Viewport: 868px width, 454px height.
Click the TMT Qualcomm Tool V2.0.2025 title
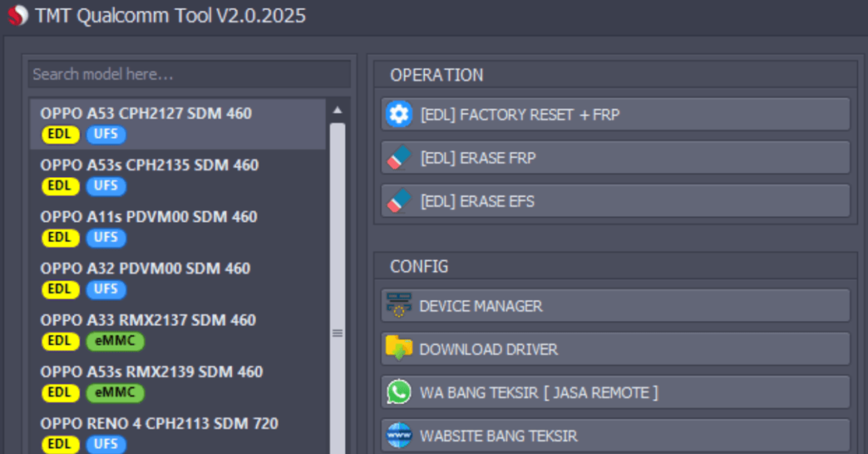pos(170,15)
